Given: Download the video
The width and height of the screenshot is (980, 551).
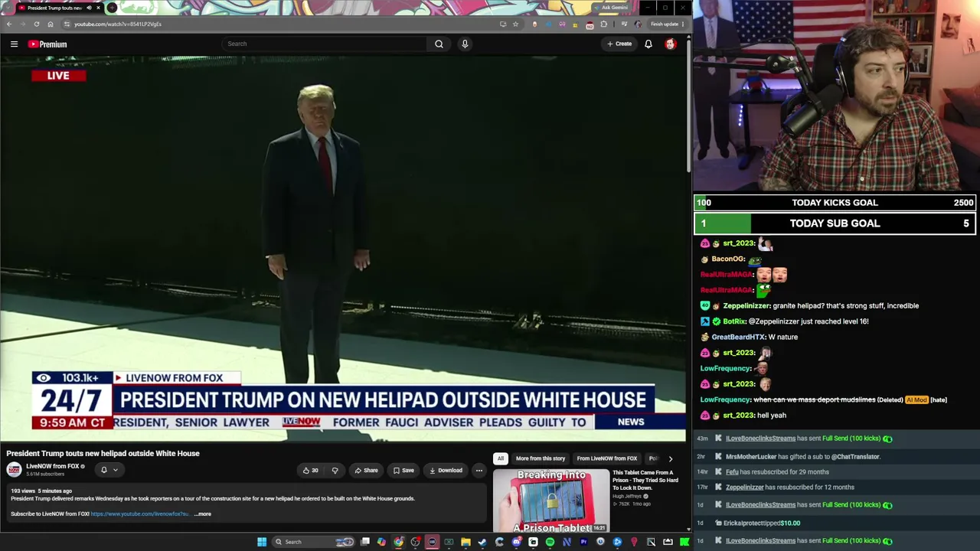Looking at the screenshot, I should pyautogui.click(x=446, y=471).
